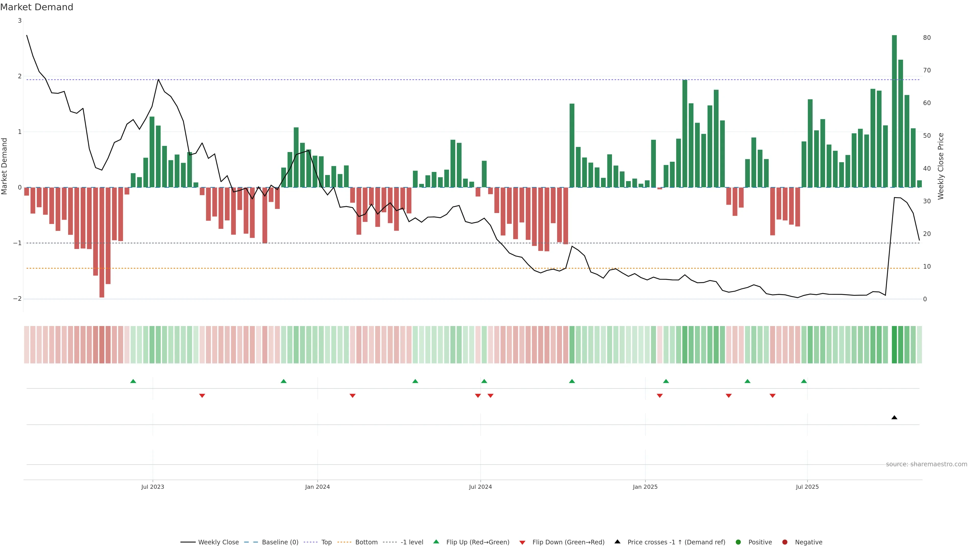
Task: Click the Positive legend item
Action: pos(760,542)
